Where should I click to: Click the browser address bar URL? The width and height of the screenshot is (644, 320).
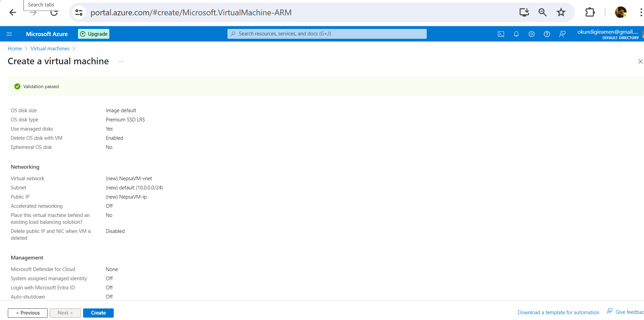191,13
